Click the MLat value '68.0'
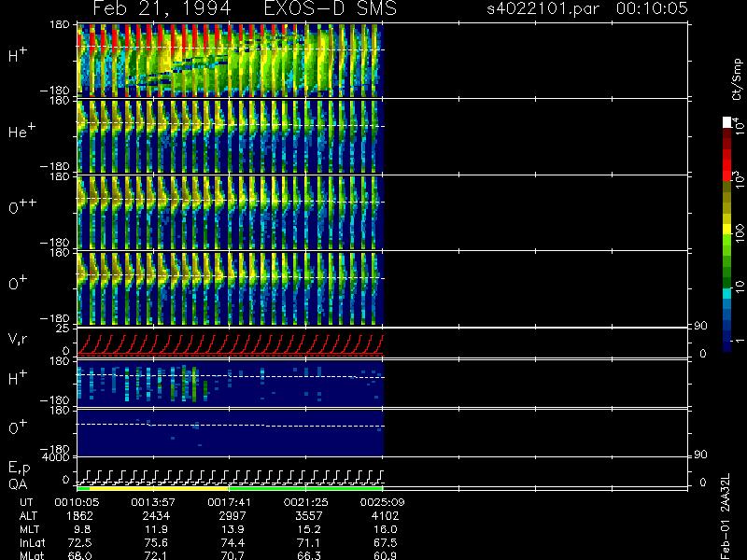The image size is (747, 560). point(80,555)
